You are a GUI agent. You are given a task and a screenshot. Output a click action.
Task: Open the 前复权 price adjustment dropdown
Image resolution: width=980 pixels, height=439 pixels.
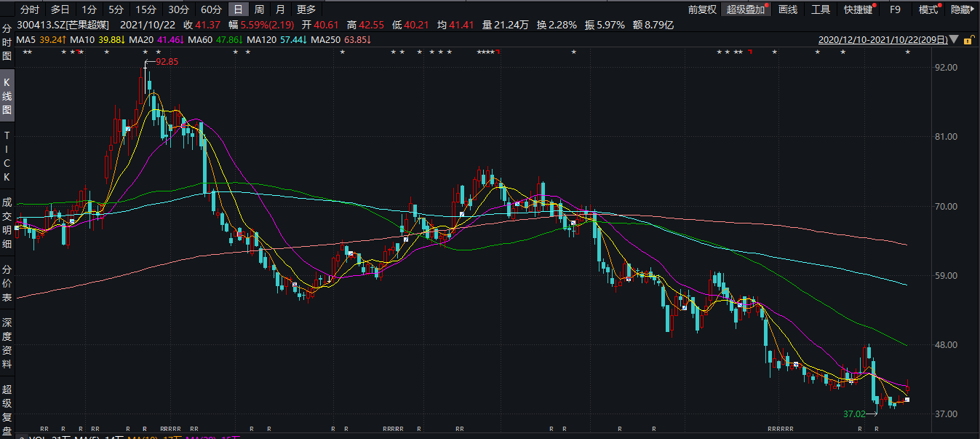pyautogui.click(x=703, y=9)
